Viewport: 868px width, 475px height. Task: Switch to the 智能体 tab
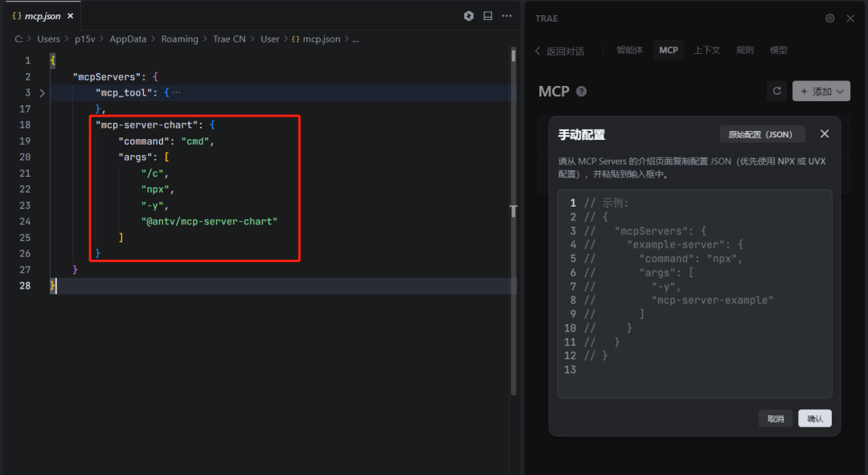point(630,50)
